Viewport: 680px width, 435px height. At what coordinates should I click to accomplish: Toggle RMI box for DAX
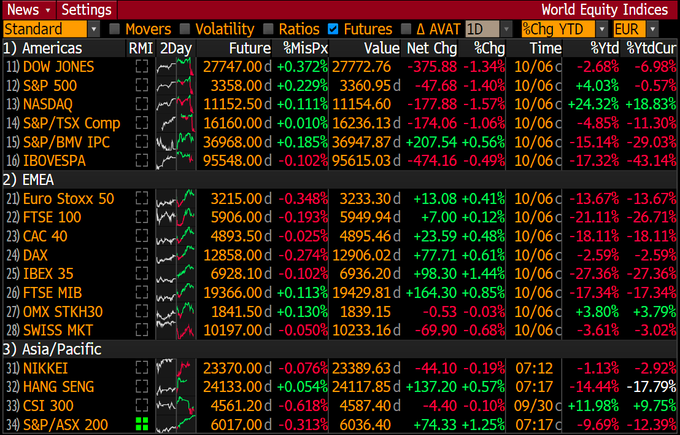pos(142,255)
